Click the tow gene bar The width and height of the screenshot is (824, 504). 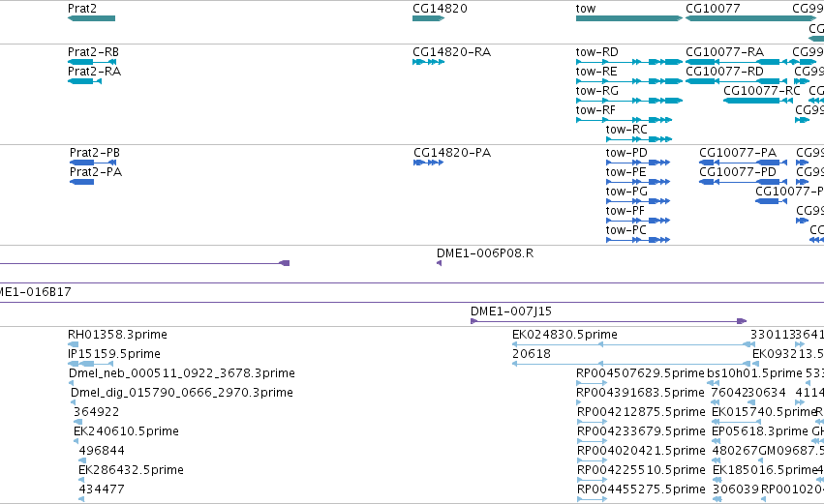[x=629, y=18]
